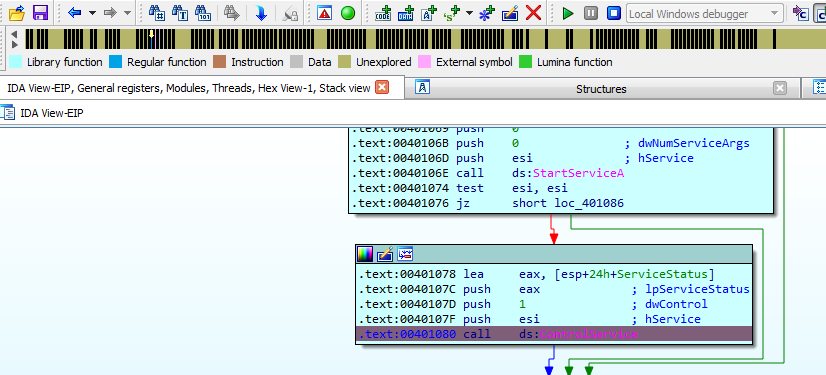Search for immediate value binoculars icon
826x375 pixels.
click(x=156, y=13)
